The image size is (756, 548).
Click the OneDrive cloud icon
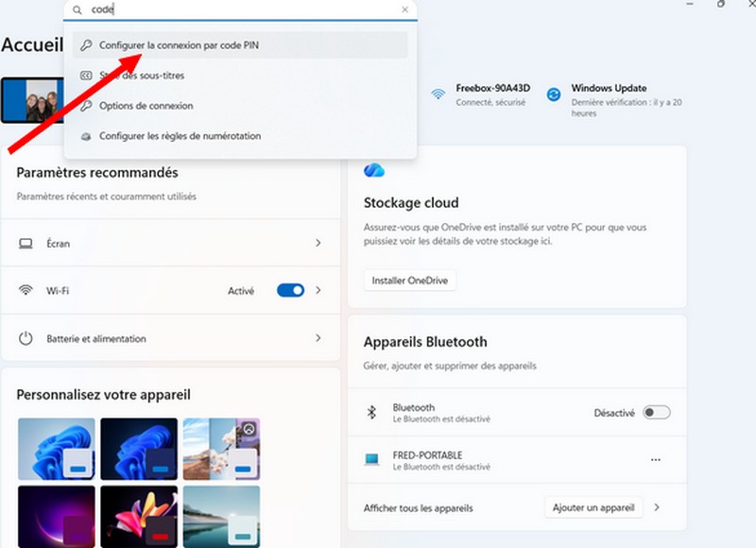coord(374,170)
